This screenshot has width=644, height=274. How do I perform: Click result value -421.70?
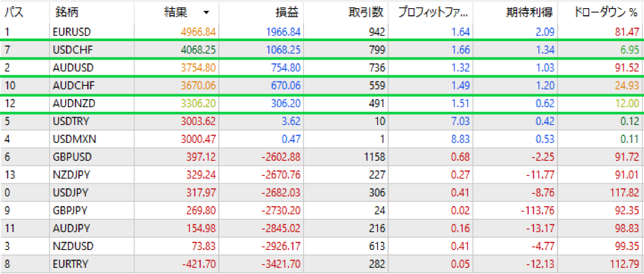pyautogui.click(x=199, y=264)
